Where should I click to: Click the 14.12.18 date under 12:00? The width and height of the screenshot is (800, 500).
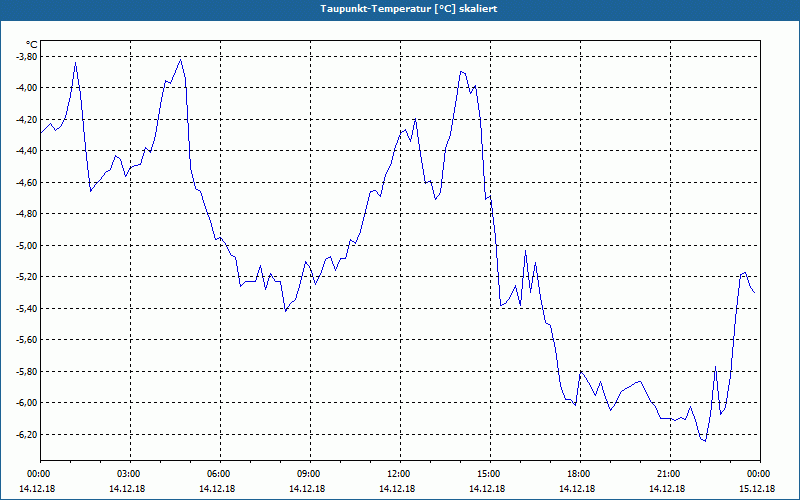[x=397, y=488]
